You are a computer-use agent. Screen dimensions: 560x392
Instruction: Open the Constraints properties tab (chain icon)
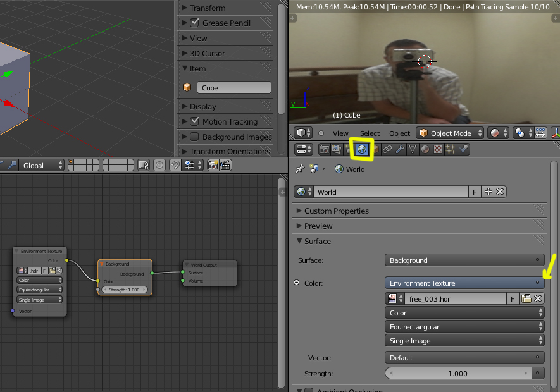(x=387, y=149)
